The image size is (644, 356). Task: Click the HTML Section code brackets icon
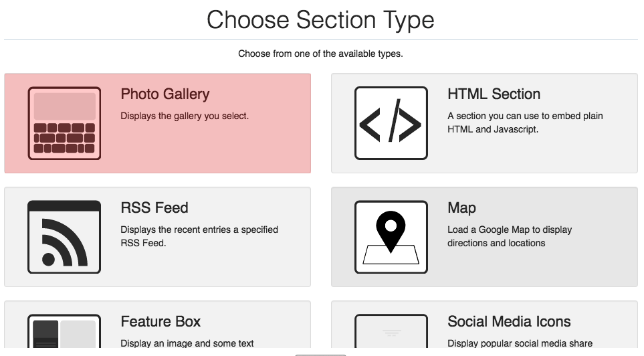click(x=391, y=123)
